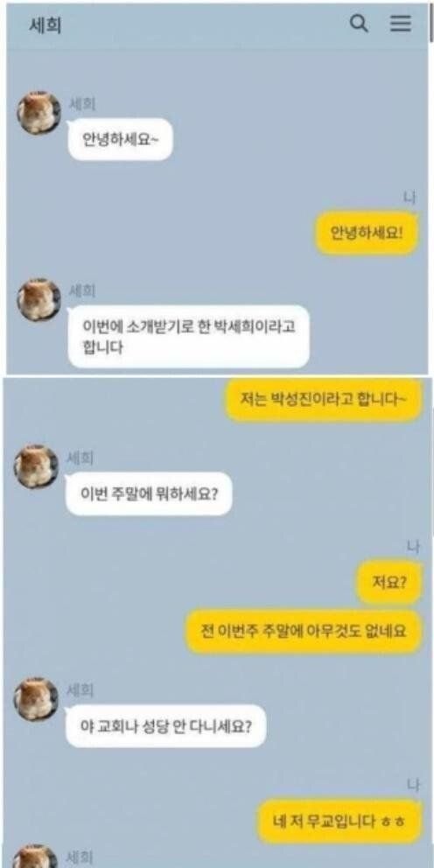Image resolution: width=434 pixels, height=868 pixels.
Task: Select the yellow bubble 안녕하세요!
Action: click(367, 233)
